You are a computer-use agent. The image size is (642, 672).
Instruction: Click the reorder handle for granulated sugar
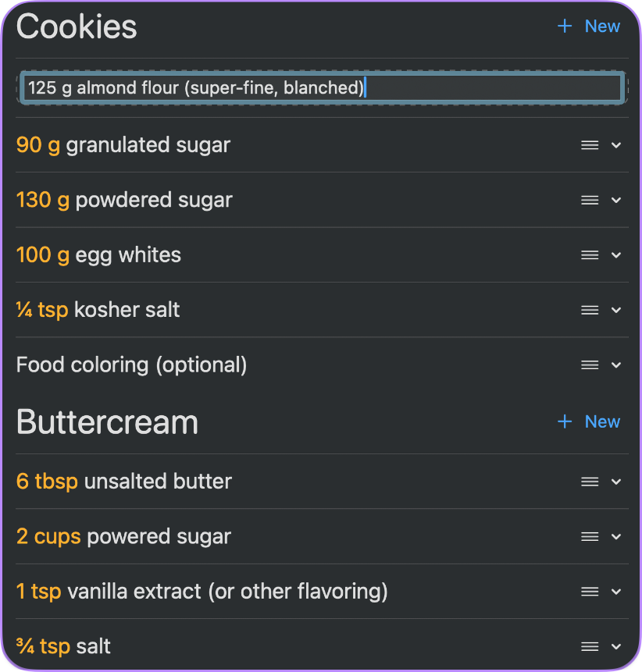point(589,145)
